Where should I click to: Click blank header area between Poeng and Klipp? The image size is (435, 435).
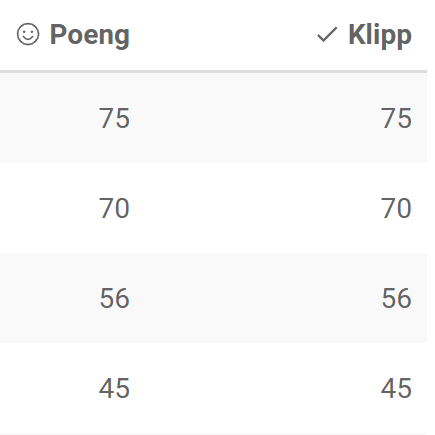click(x=223, y=35)
